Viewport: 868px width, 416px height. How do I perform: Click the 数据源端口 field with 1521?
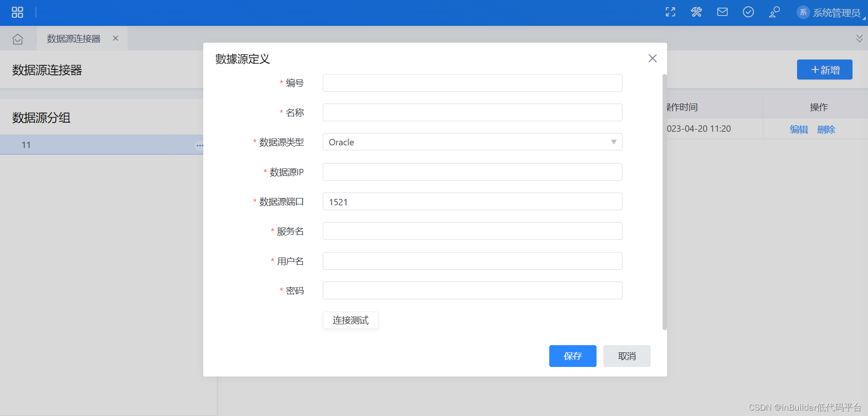[x=472, y=202]
